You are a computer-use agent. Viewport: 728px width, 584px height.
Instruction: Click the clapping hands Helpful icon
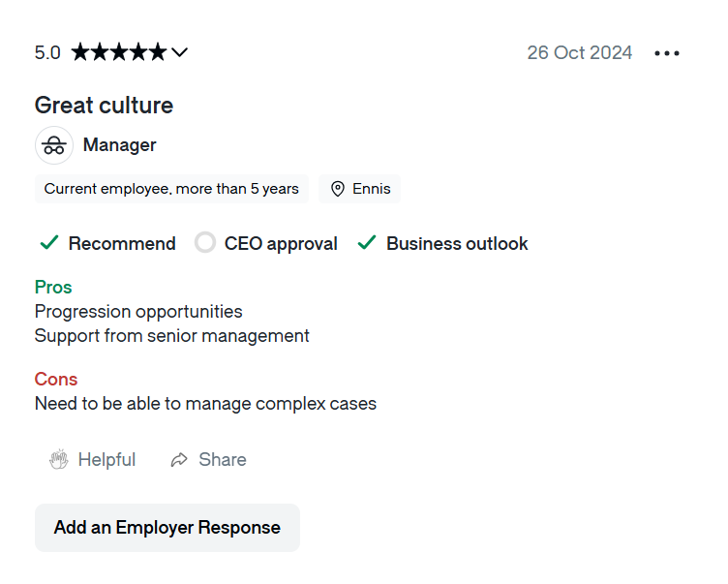pos(59,460)
